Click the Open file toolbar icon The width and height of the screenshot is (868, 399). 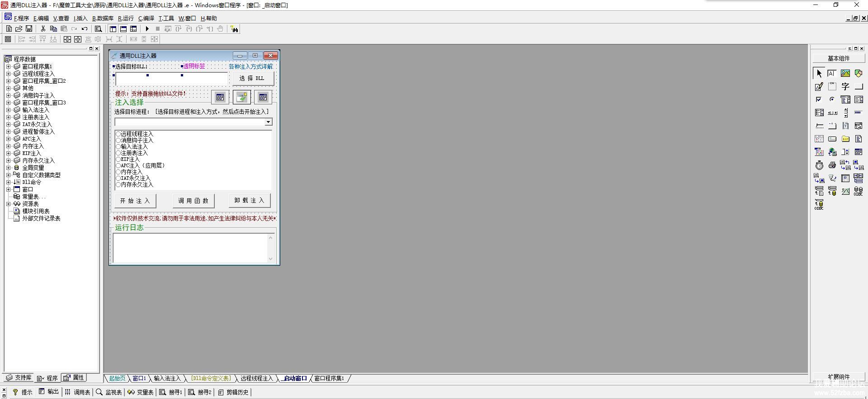point(19,29)
